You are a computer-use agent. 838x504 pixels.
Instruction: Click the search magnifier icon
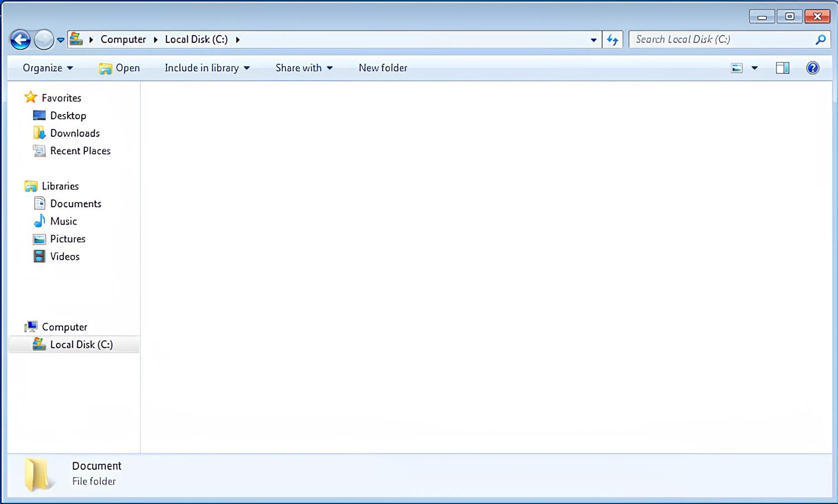[x=820, y=40]
